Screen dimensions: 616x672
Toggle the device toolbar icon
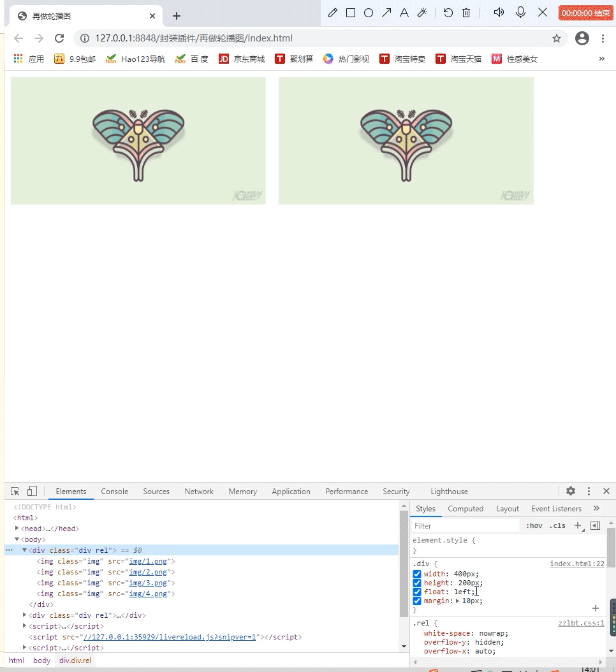(x=32, y=491)
